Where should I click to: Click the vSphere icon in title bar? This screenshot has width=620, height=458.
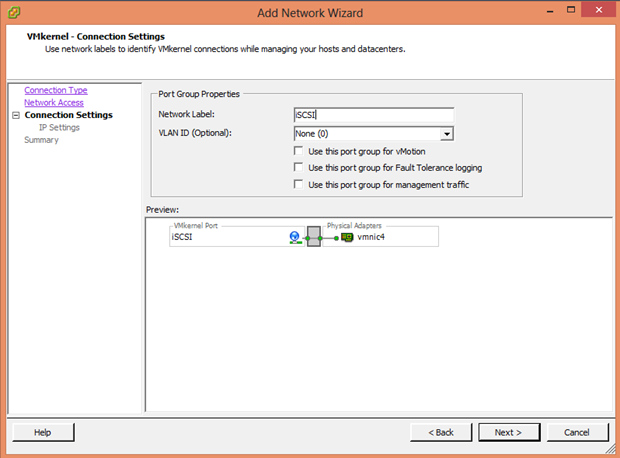13,12
